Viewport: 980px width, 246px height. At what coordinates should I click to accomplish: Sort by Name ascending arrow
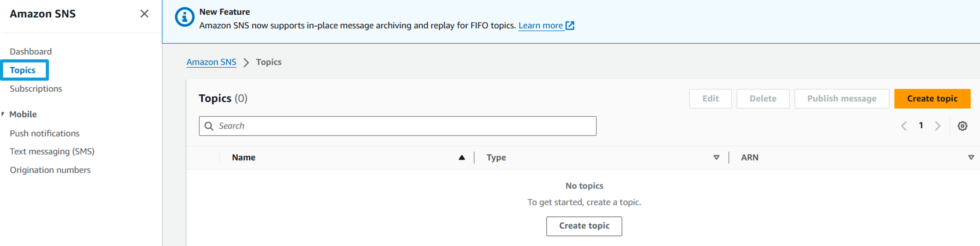coord(461,157)
